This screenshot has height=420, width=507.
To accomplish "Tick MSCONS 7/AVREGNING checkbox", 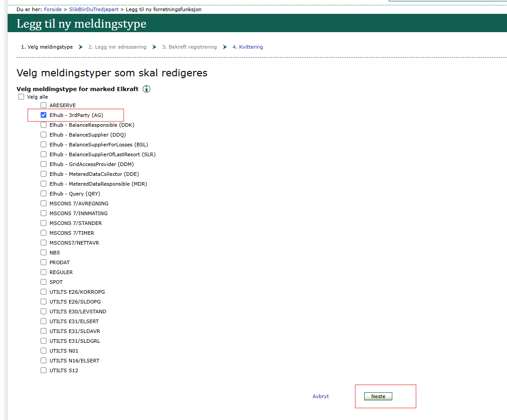I will [44, 204].
